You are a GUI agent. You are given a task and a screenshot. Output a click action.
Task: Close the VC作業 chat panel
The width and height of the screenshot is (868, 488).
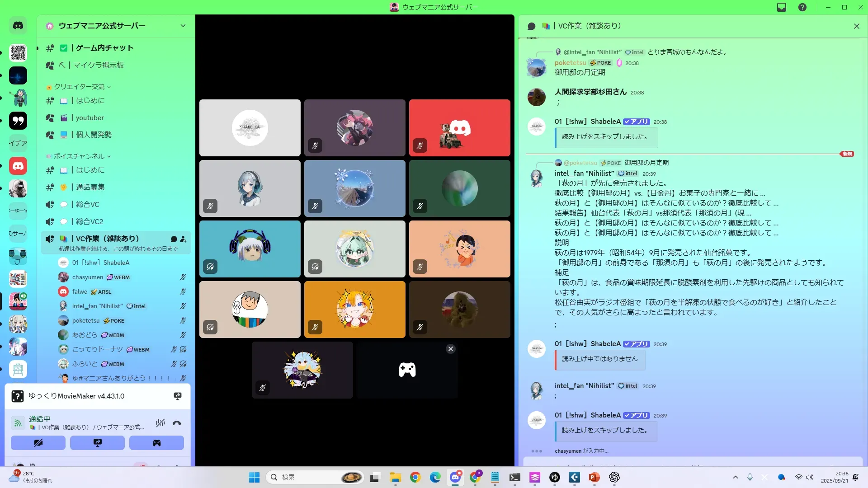coord(856,26)
